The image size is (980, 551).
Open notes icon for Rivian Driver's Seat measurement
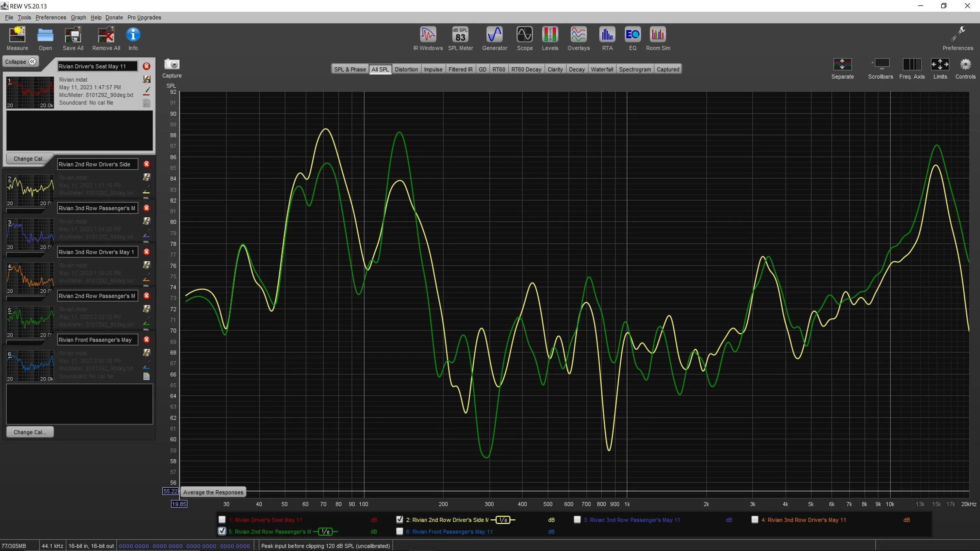point(146,103)
